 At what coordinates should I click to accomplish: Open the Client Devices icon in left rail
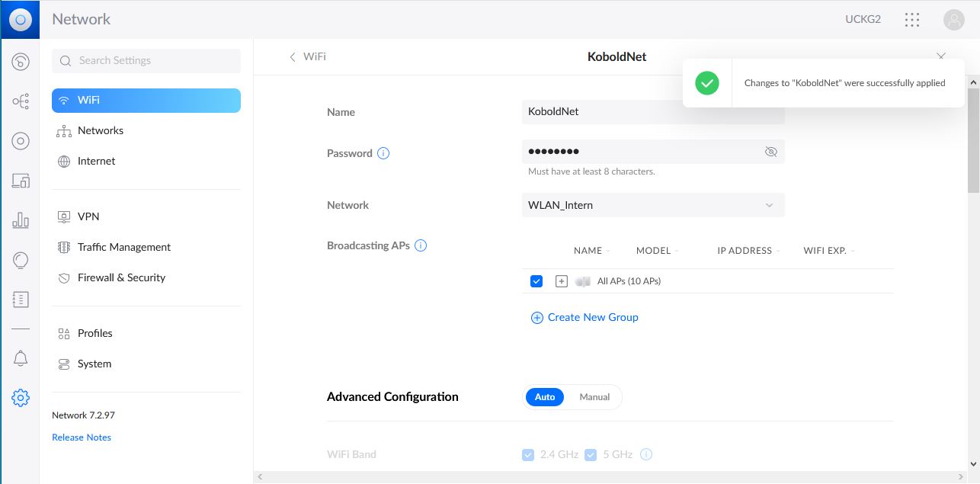tap(21, 181)
